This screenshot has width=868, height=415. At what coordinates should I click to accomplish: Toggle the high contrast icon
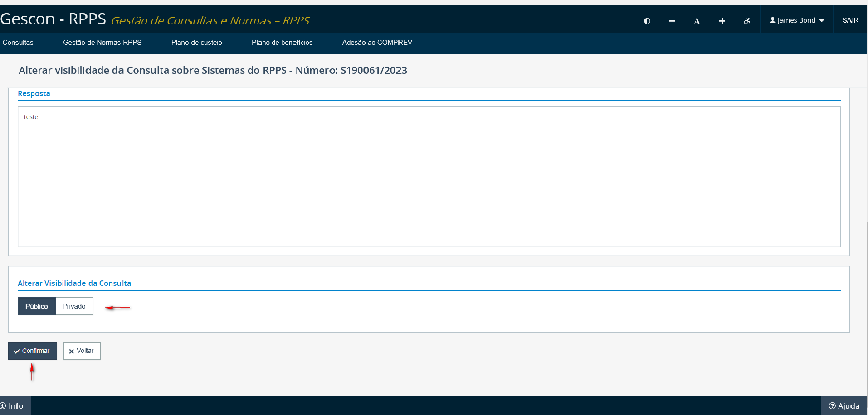pos(647,21)
